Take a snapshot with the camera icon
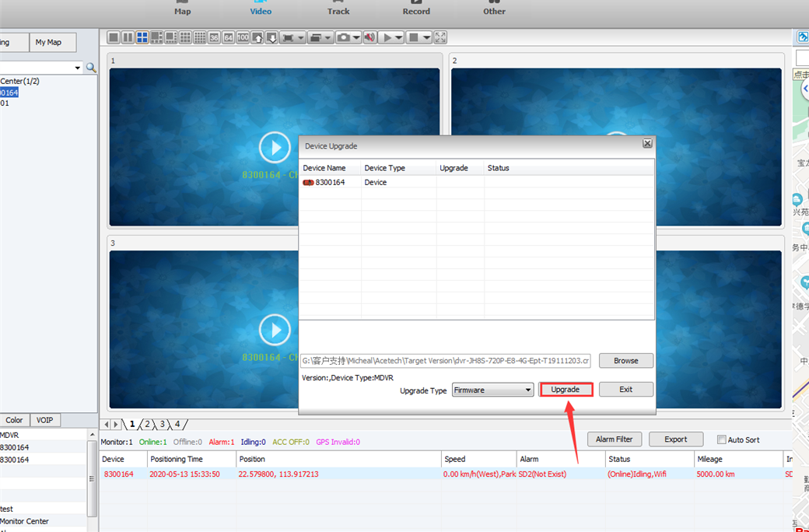Image resolution: width=809 pixels, height=532 pixels. tap(343, 37)
